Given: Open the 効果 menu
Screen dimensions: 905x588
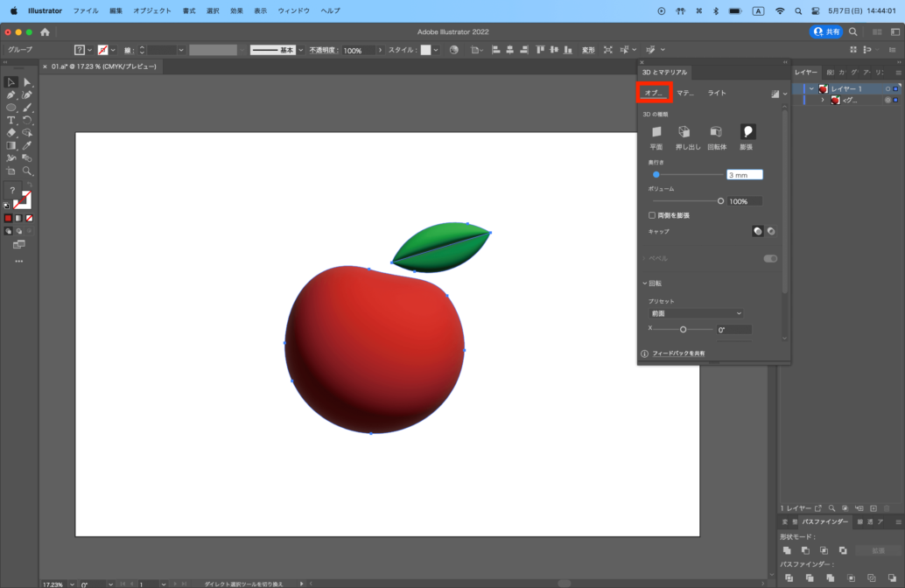Looking at the screenshot, I should (x=236, y=10).
